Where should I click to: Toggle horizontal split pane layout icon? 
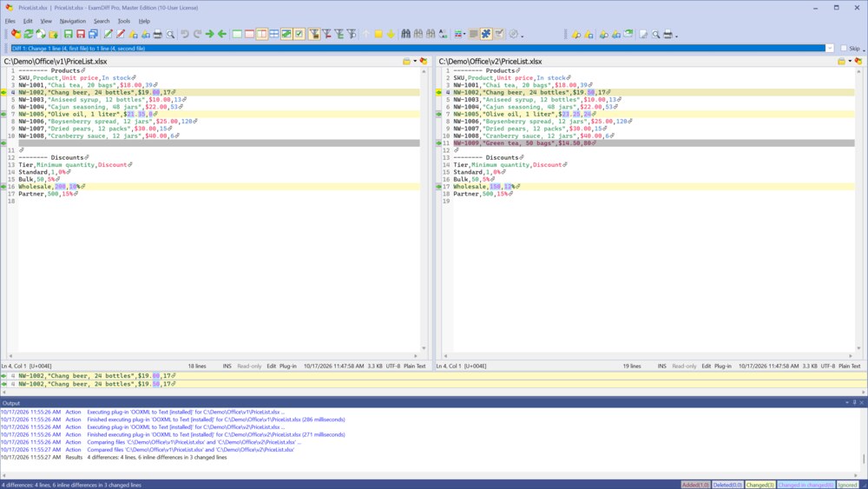(x=274, y=35)
